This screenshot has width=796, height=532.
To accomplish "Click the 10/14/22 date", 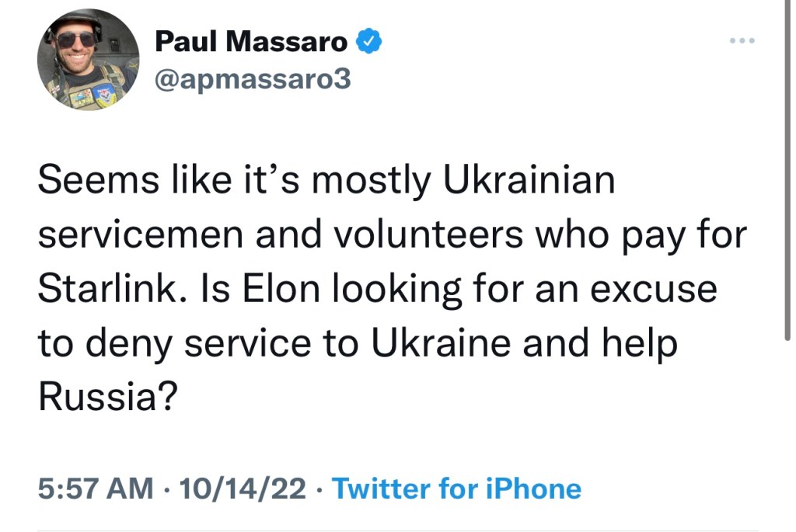I will (x=243, y=489).
